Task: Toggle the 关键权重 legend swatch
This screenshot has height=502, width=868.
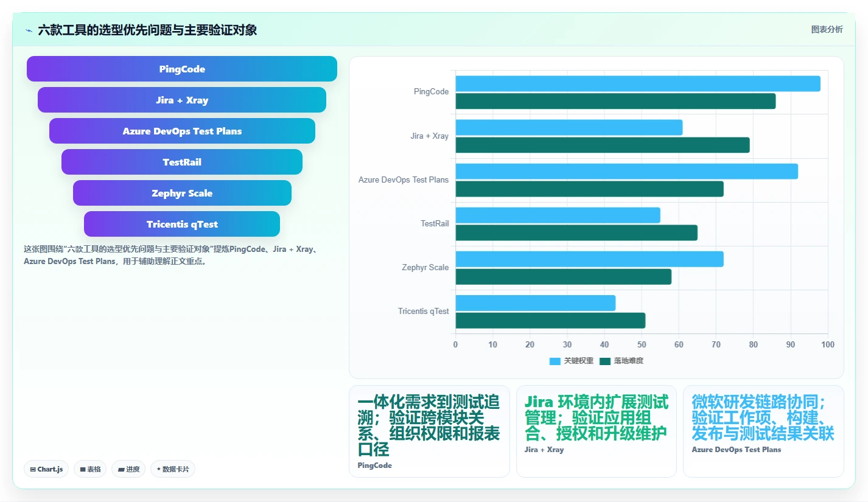Action: (555, 361)
